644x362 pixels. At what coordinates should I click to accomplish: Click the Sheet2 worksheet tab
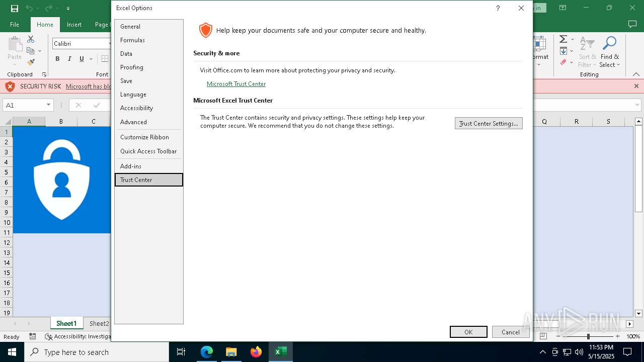point(99,323)
